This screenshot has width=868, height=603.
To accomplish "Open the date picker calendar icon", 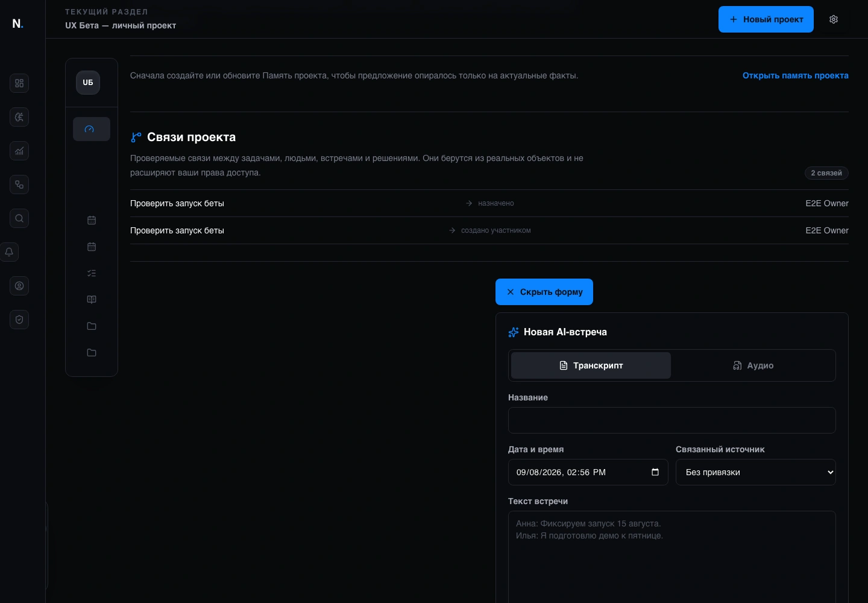I will tap(655, 472).
